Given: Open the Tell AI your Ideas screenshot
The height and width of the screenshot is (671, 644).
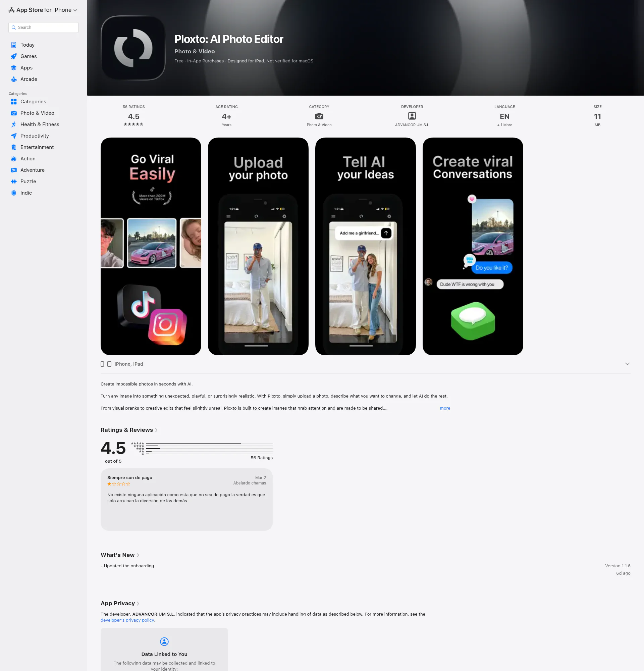Looking at the screenshot, I should click(x=366, y=247).
